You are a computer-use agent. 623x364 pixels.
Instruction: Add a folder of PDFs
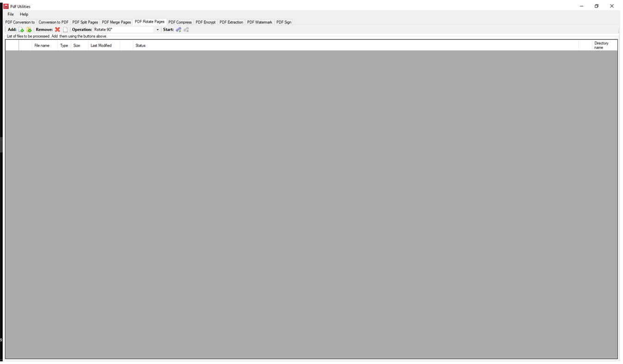[30, 29]
